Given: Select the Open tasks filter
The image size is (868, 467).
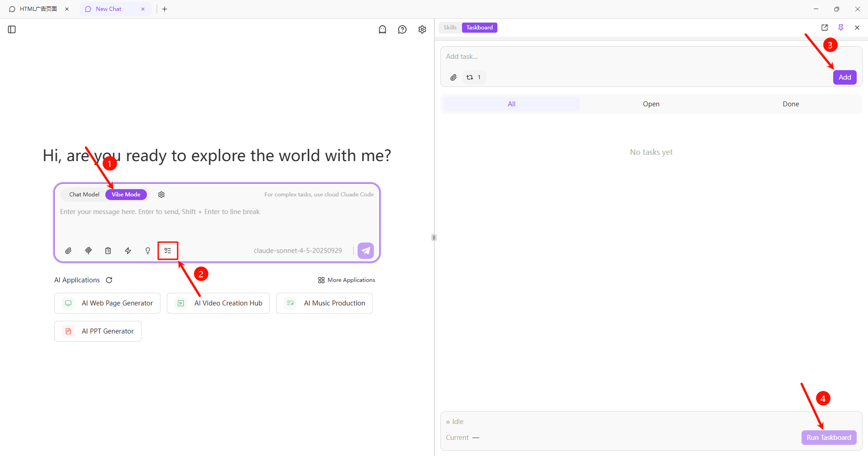Looking at the screenshot, I should (x=651, y=104).
